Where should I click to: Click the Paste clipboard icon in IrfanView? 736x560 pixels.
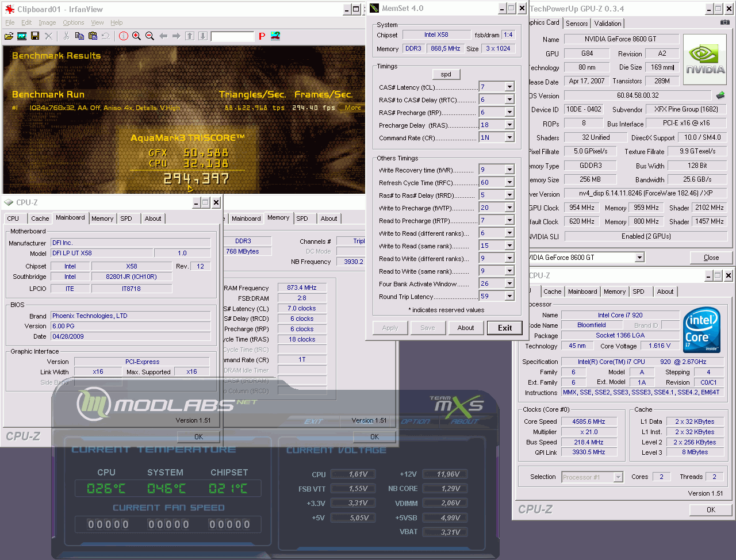[93, 36]
